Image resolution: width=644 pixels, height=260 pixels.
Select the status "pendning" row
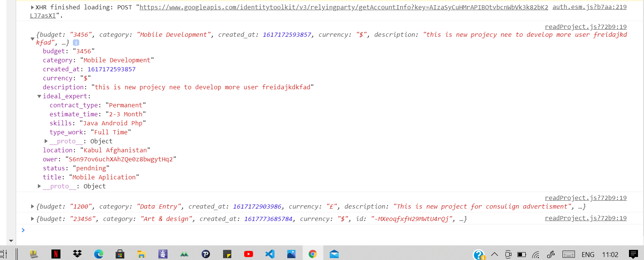(x=76, y=168)
